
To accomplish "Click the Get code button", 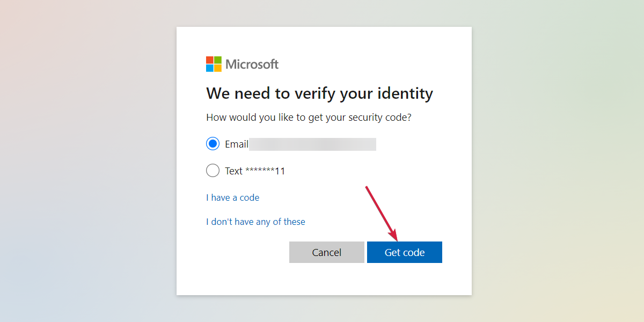I will 405,252.
